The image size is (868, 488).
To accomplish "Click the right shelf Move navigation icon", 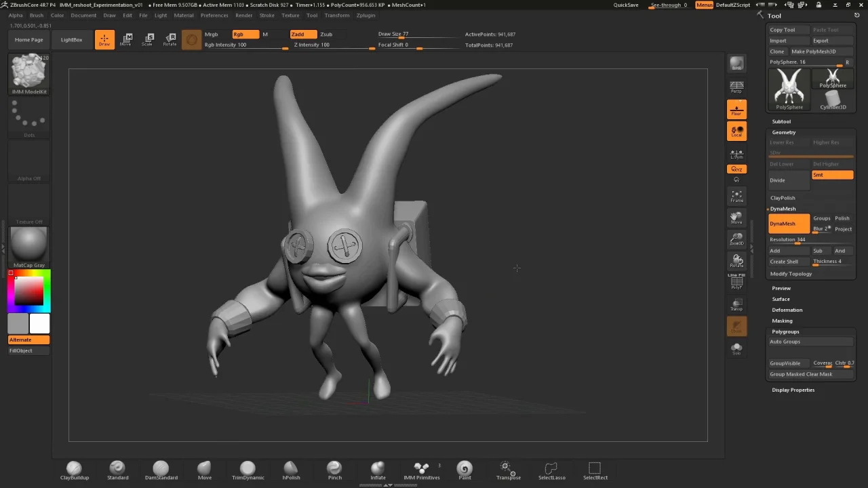I will pyautogui.click(x=736, y=218).
